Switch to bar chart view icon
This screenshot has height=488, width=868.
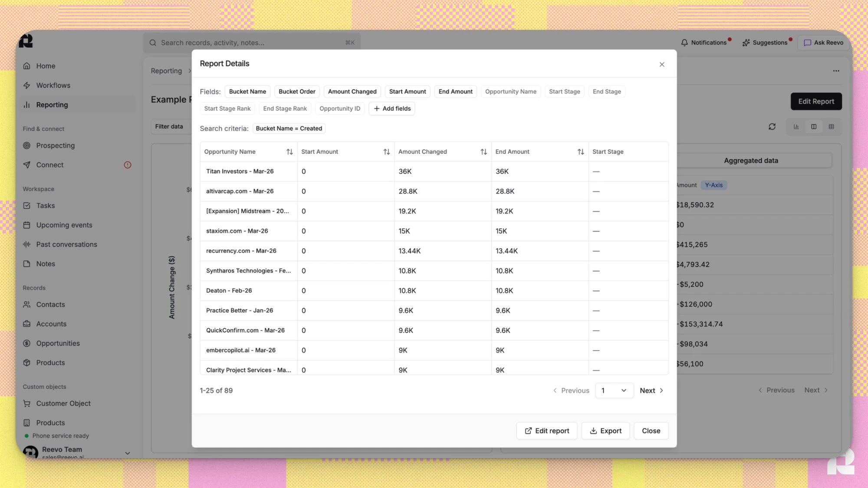coord(796,127)
